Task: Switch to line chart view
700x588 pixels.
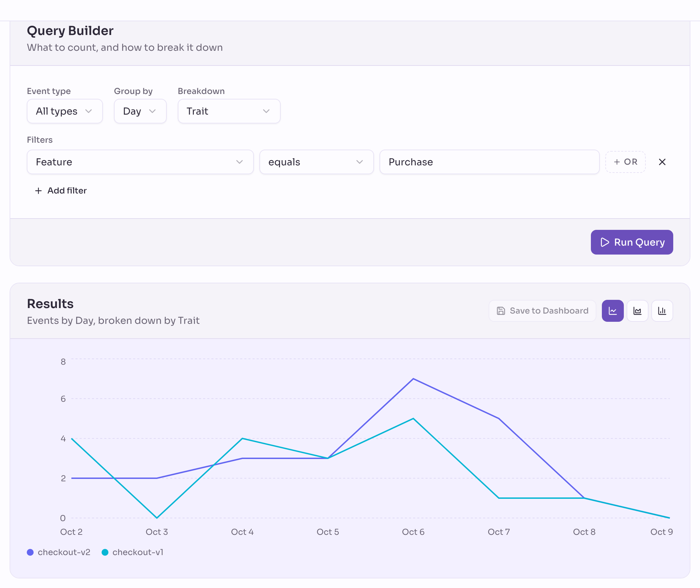Action: pyautogui.click(x=612, y=311)
